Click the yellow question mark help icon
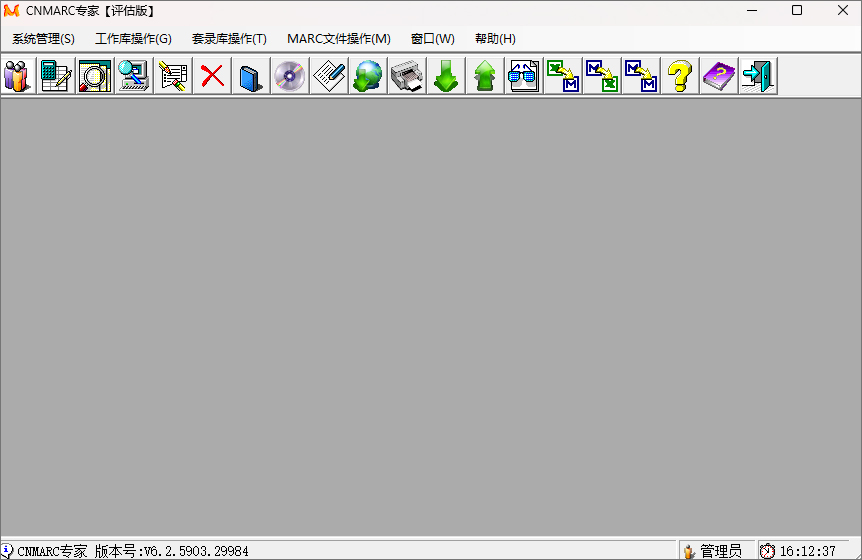The image size is (862, 560). (681, 76)
